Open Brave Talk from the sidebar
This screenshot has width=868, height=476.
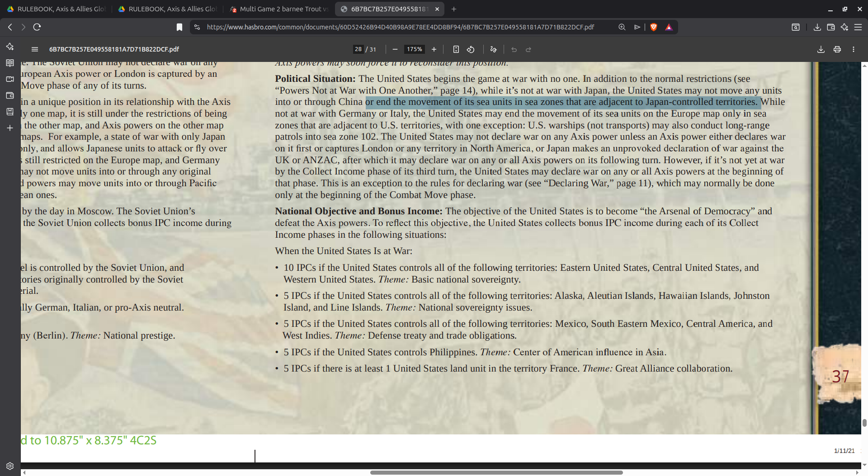10,79
